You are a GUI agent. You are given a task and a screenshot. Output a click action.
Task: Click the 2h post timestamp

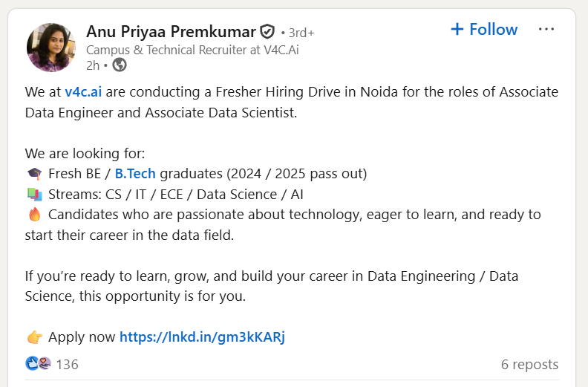(93, 65)
